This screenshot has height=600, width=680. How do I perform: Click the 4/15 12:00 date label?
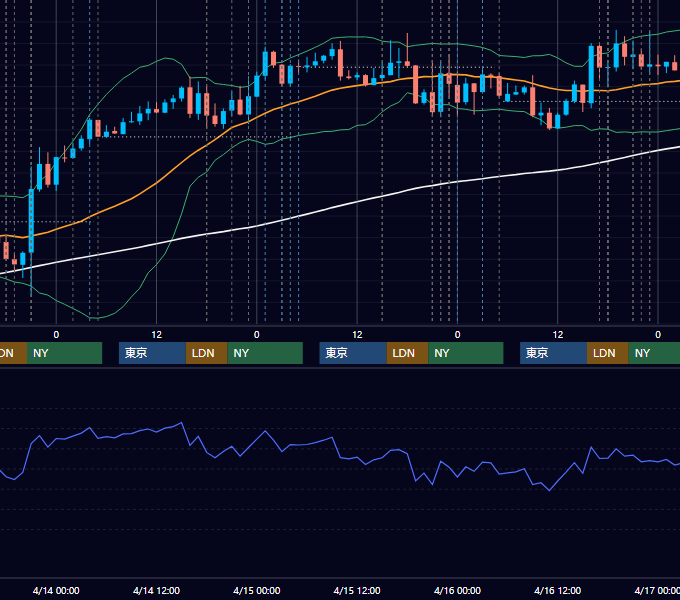[x=357, y=590]
